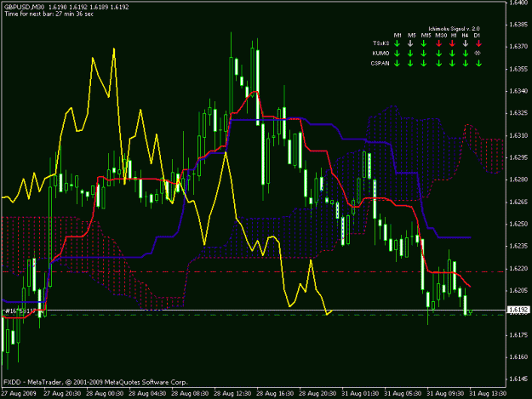Click the '31 Aug 13:30' time axis label
532x399 pixels.
pos(488,394)
